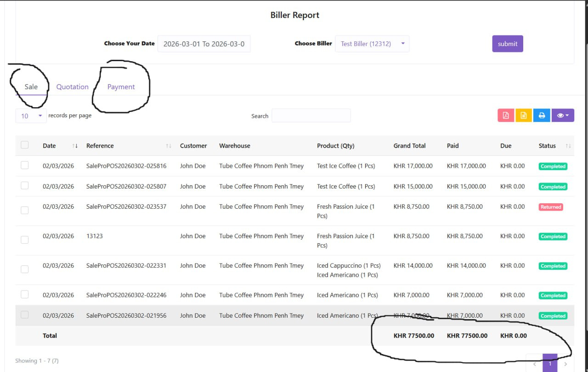The image size is (588, 372).
Task: Open the Choose Biller dropdown
Action: pyautogui.click(x=372, y=44)
